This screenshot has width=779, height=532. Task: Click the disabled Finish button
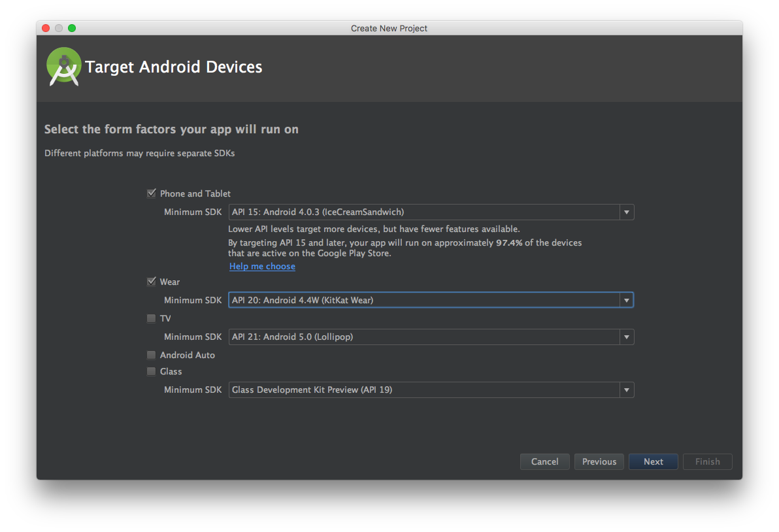[708, 461]
